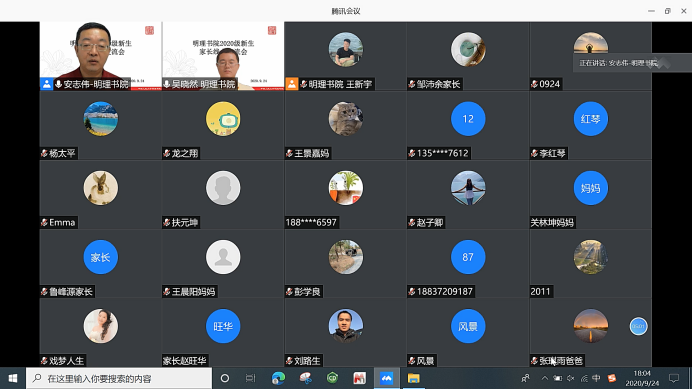The width and height of the screenshot is (693, 390).
Task: Open Tencent Meeting from the taskbar
Action: point(387,379)
